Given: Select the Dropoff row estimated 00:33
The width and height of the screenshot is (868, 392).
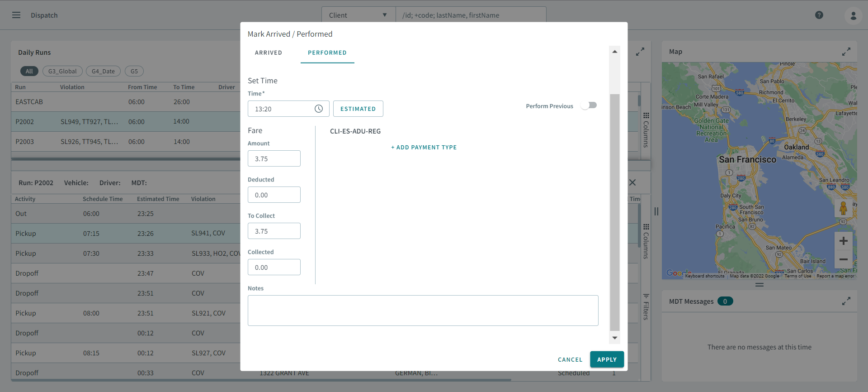Looking at the screenshot, I should (126, 373).
